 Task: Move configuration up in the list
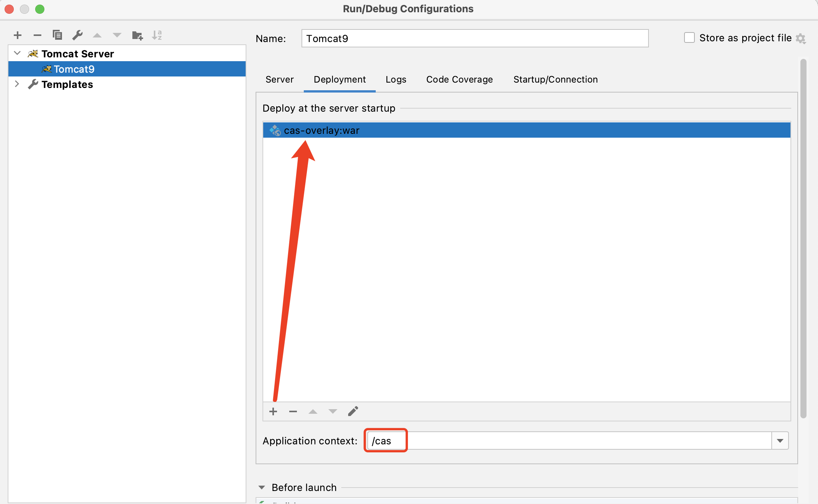[x=97, y=35]
